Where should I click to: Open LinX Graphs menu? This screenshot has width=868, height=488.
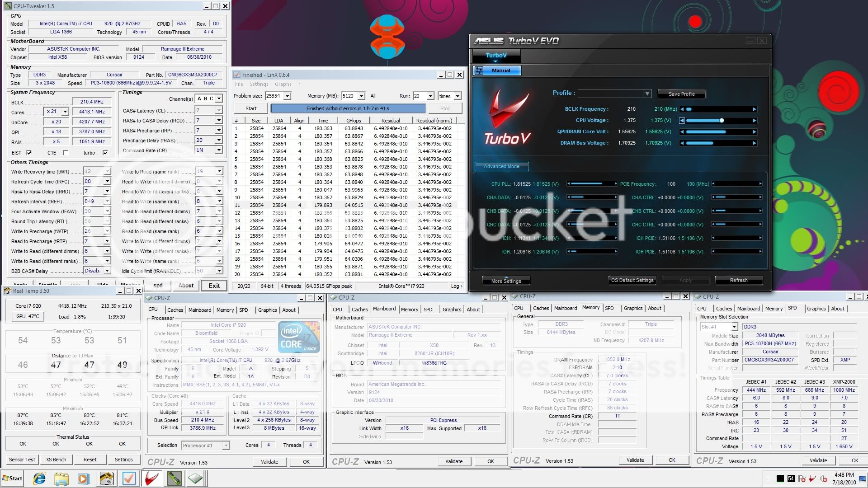283,84
